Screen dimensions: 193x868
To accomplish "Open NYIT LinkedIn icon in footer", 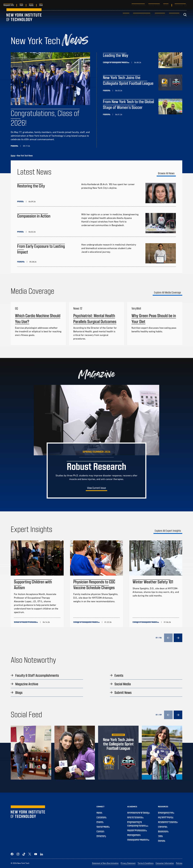I will (42, 854).
